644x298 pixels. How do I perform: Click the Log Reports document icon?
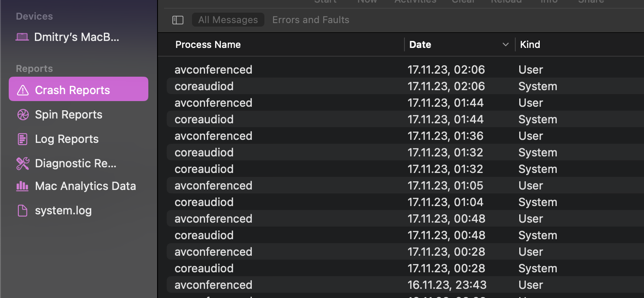click(x=22, y=139)
